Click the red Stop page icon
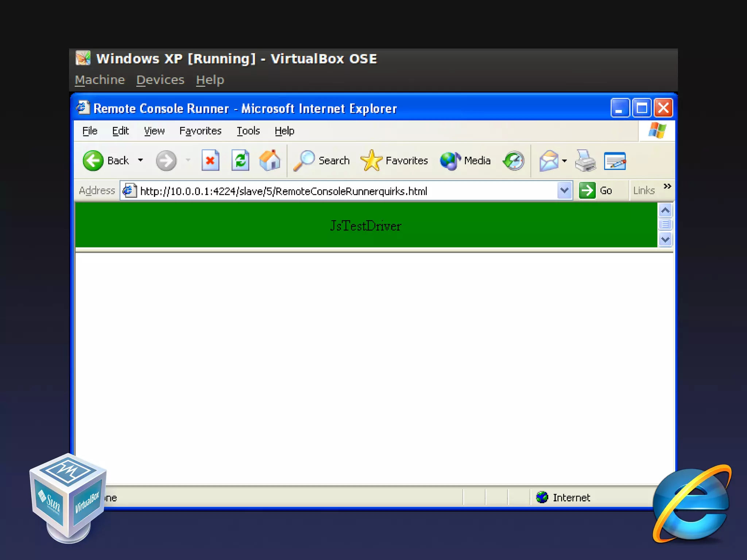 pos(210,160)
